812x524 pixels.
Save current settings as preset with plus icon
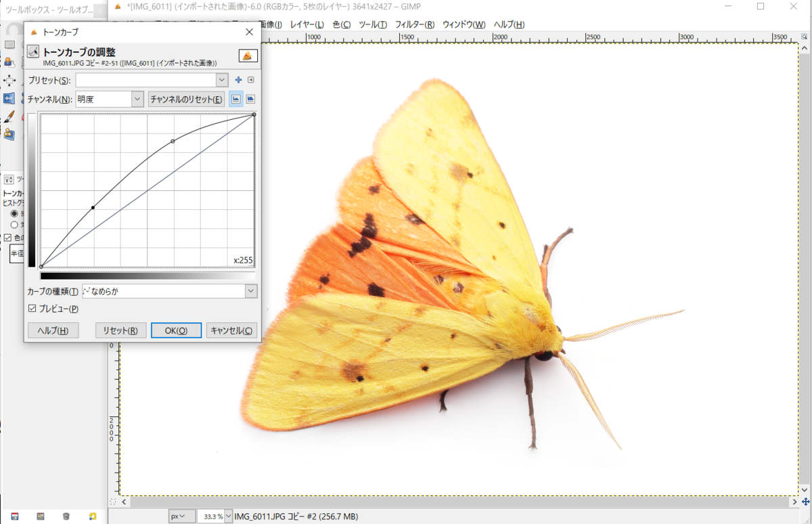click(x=238, y=80)
